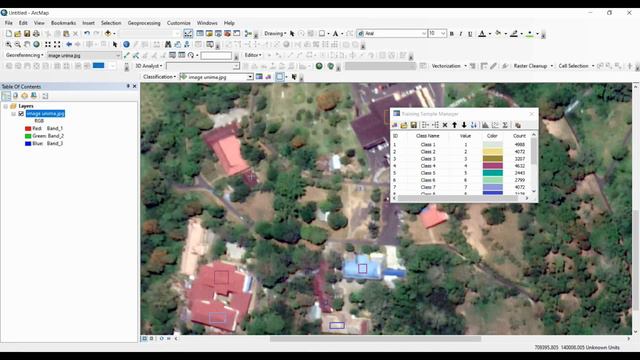The height and width of the screenshot is (360, 640).
Task: Show histograms for training samples
Action: [485, 125]
